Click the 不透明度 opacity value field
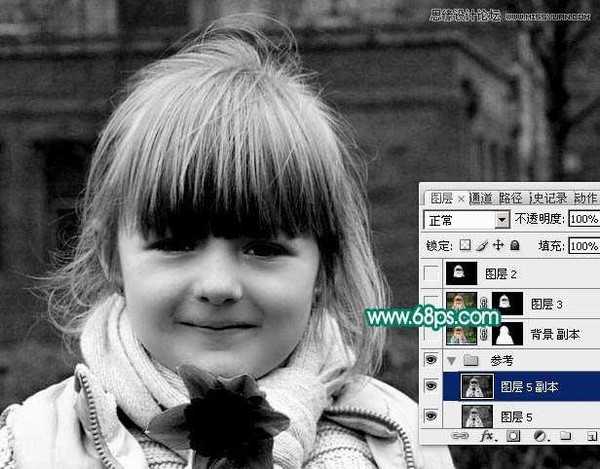Viewport: 600px width, 469px height. pos(583,219)
